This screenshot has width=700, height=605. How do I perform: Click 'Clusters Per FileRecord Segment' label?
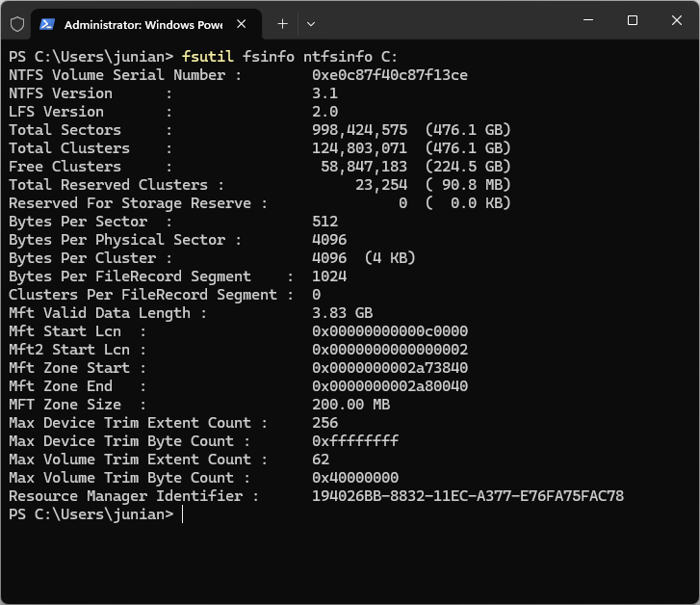(143, 295)
